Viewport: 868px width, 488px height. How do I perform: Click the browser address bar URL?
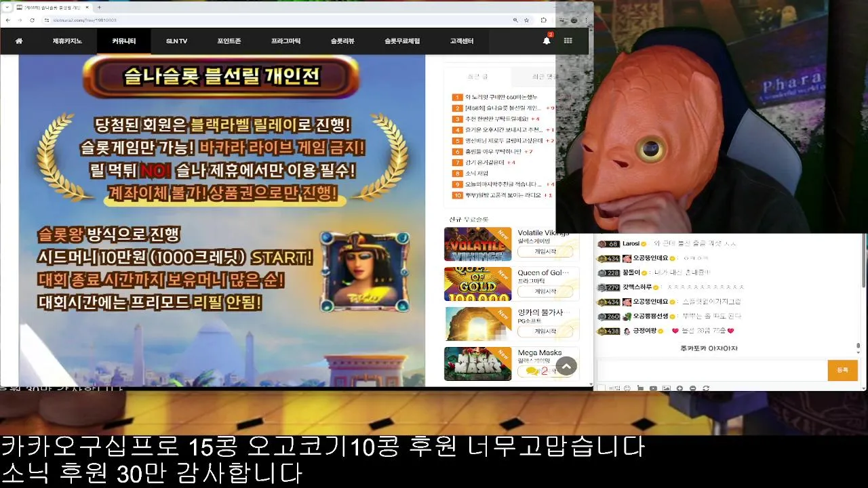[84, 20]
